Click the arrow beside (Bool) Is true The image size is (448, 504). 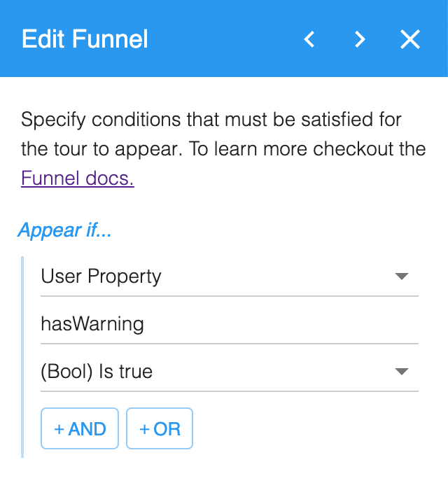click(401, 372)
